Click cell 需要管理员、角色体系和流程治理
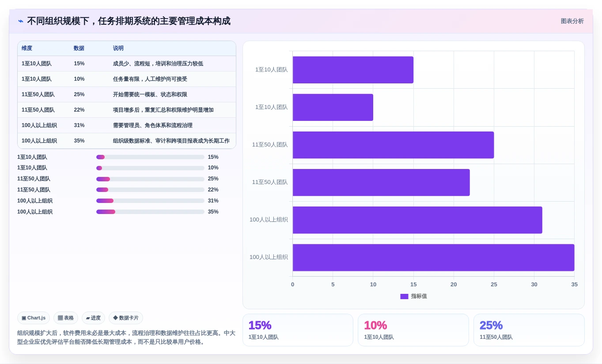This screenshot has width=602, height=364. (153, 125)
